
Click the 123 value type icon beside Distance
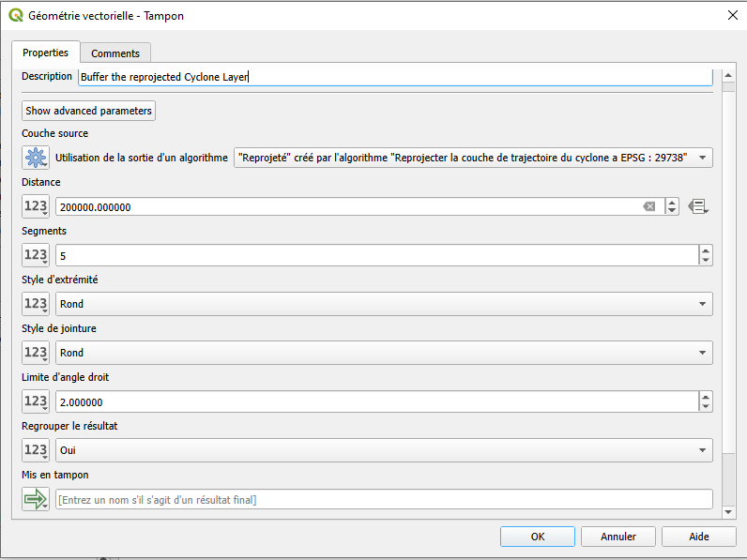pyautogui.click(x=36, y=206)
